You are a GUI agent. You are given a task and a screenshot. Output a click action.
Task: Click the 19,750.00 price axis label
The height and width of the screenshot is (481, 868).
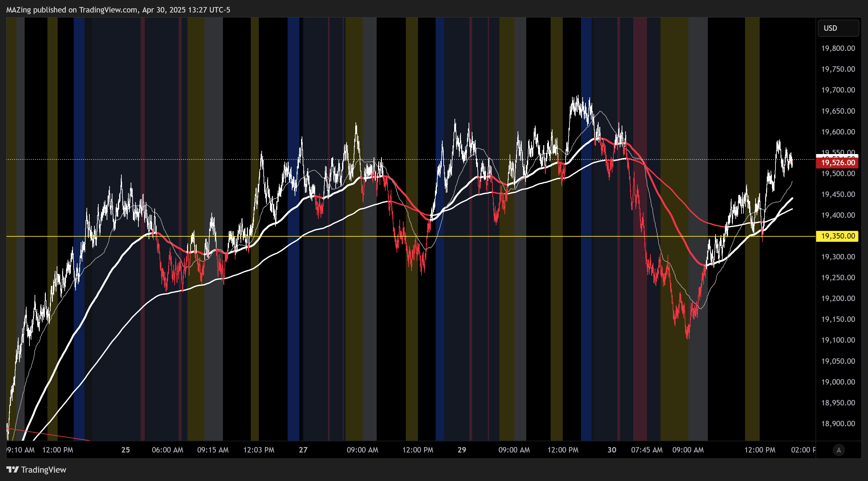[838, 69]
